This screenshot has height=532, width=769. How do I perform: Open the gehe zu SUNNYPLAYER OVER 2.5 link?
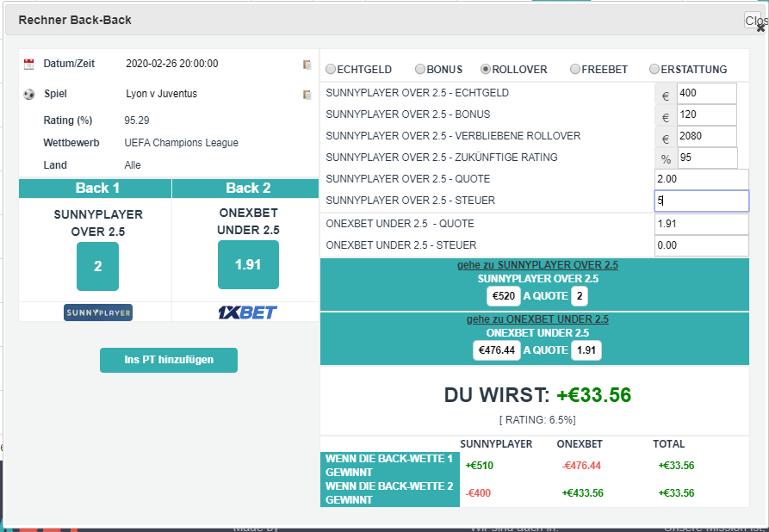[x=537, y=265]
